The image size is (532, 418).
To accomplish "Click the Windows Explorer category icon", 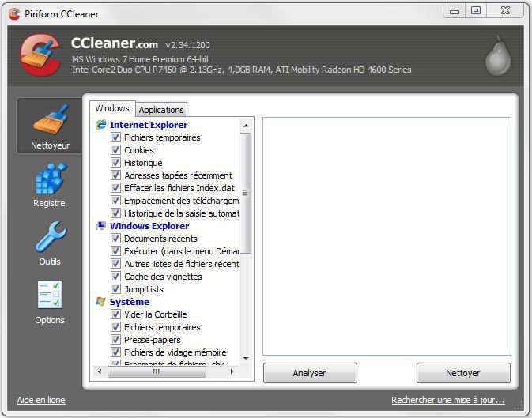I will point(100,226).
